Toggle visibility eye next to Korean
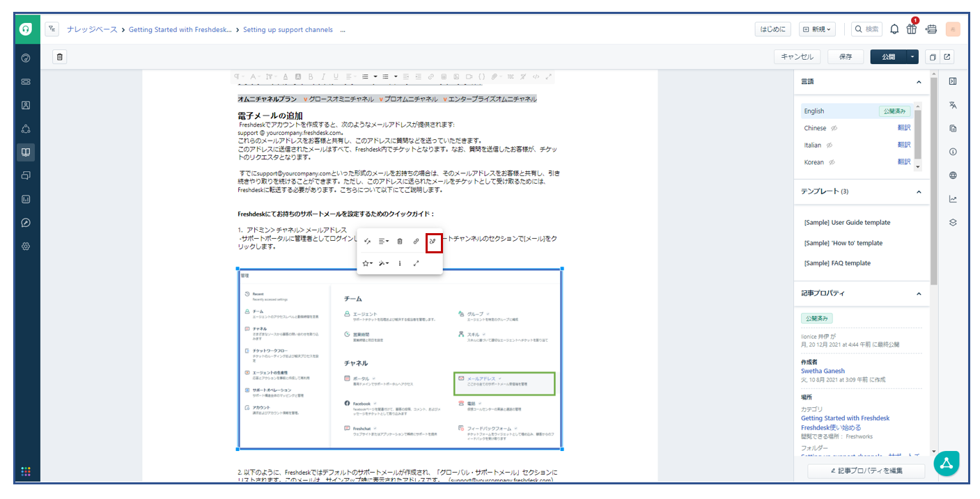The height and width of the screenshot is (499, 980). (x=832, y=162)
